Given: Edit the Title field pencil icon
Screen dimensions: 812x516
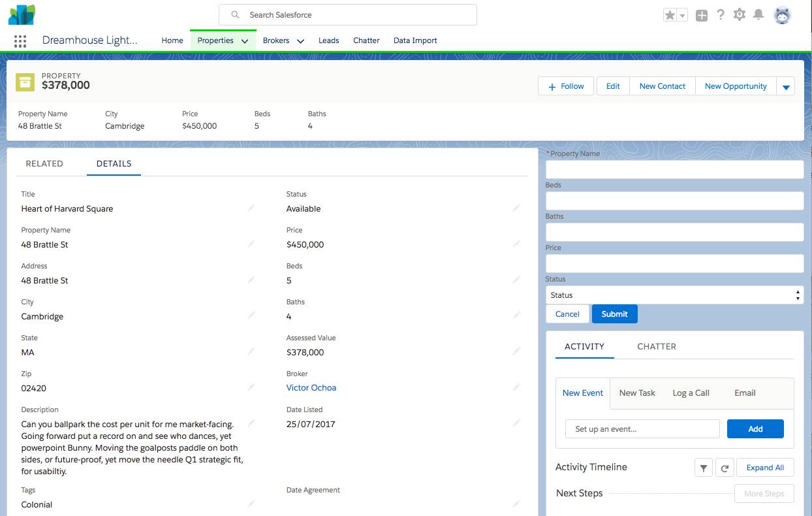Looking at the screenshot, I should click(251, 208).
